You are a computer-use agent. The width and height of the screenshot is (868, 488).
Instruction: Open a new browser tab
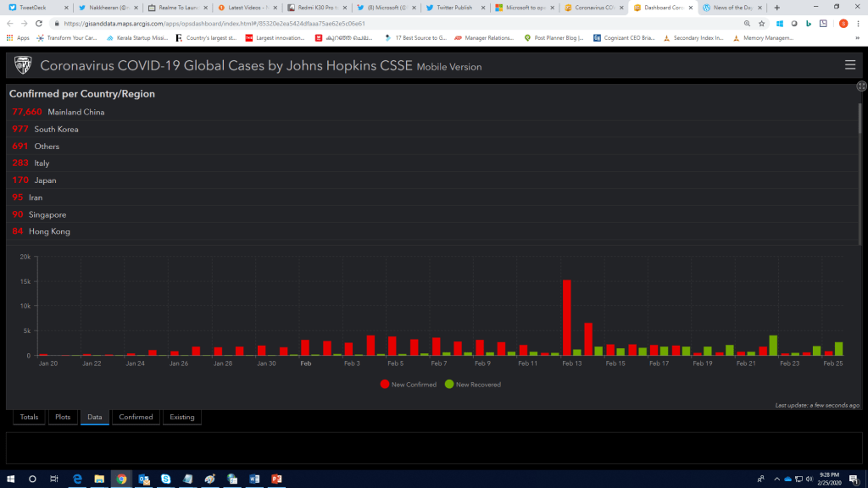click(x=777, y=8)
